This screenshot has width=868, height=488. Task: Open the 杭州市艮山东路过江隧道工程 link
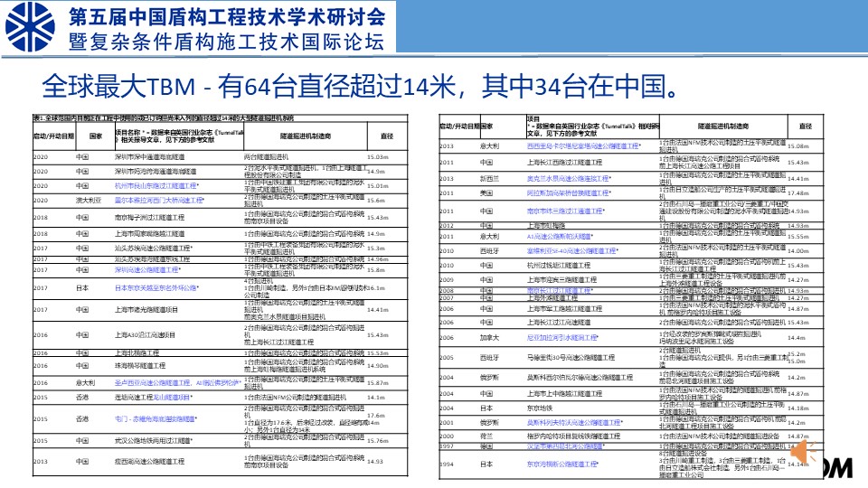pos(156,186)
